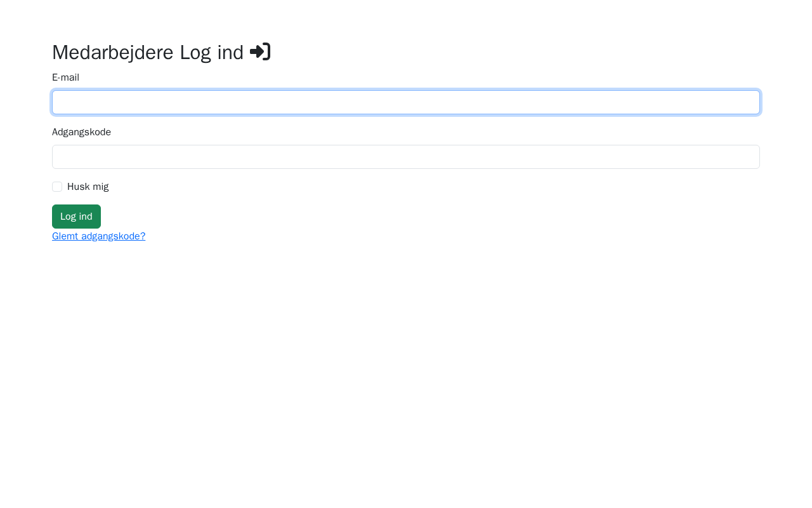This screenshot has width=812, height=508.
Task: Open the Glemt adgangskode? link
Action: pyautogui.click(x=98, y=236)
